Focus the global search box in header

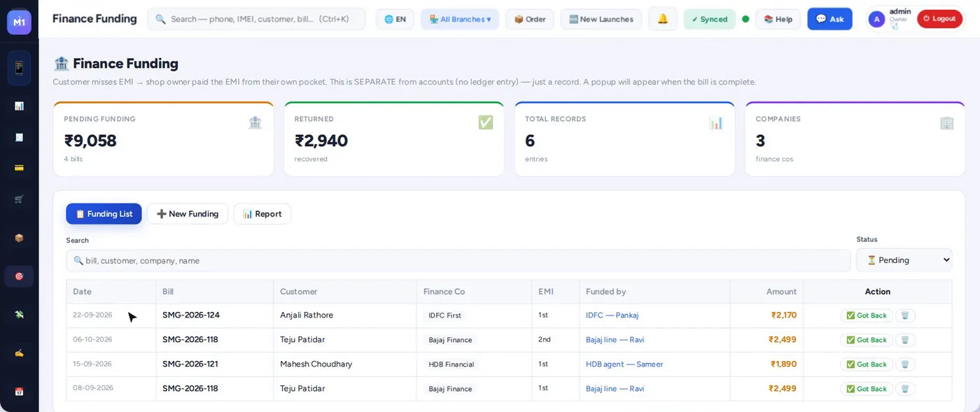click(x=256, y=19)
